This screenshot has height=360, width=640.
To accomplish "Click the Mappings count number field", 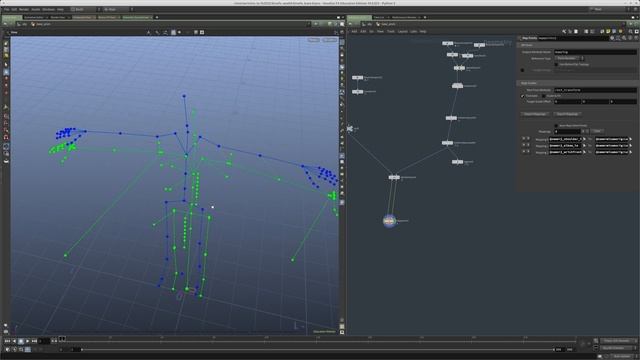I will (567, 131).
